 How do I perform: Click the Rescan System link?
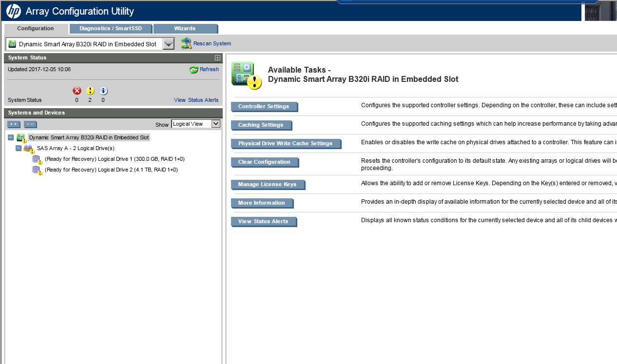click(212, 43)
